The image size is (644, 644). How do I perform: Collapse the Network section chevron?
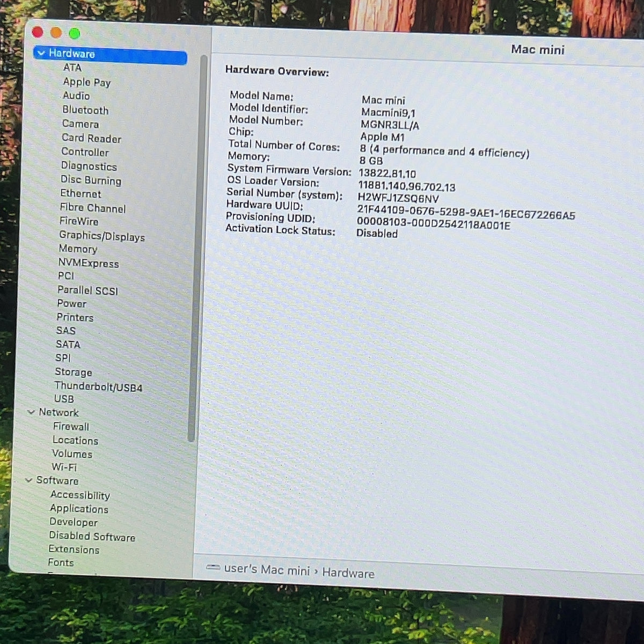(31, 412)
